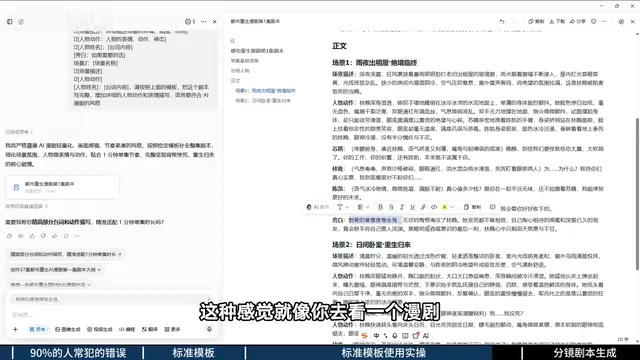640x360 pixels.
Task: Click the document vertical scrollbar
Action: click(637, 194)
